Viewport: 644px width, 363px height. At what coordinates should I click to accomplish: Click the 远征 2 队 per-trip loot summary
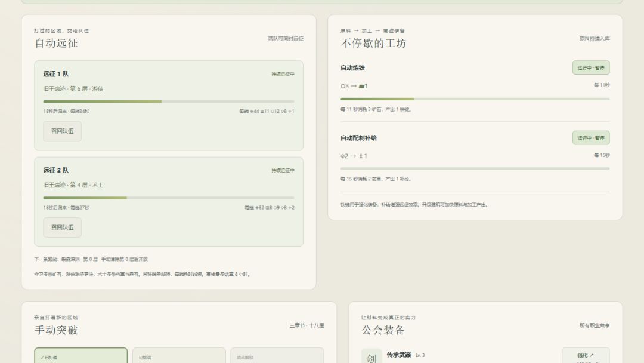click(270, 208)
